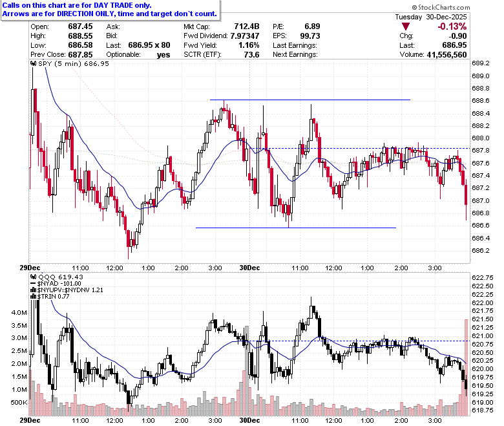
Task: Click the '$TRIN 0.77' legend entry
Action: click(53, 297)
